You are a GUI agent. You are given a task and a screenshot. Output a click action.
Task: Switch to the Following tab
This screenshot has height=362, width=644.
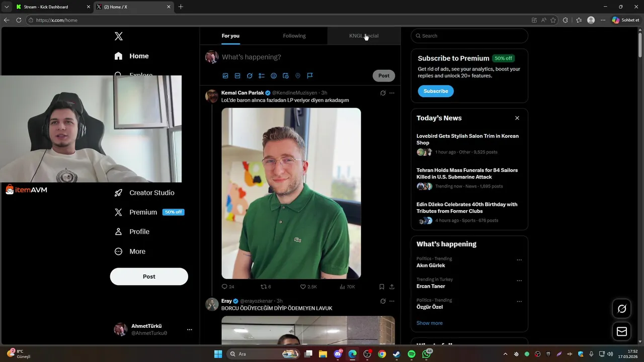tap(294, 36)
